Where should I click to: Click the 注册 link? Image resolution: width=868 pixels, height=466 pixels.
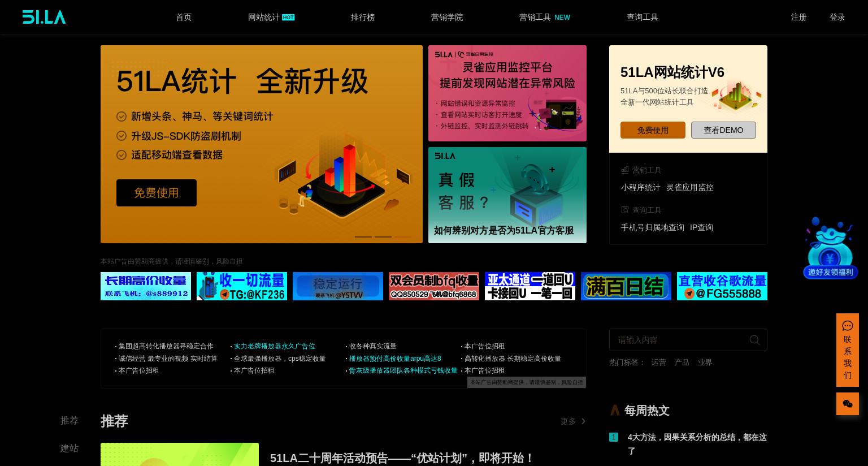click(798, 17)
